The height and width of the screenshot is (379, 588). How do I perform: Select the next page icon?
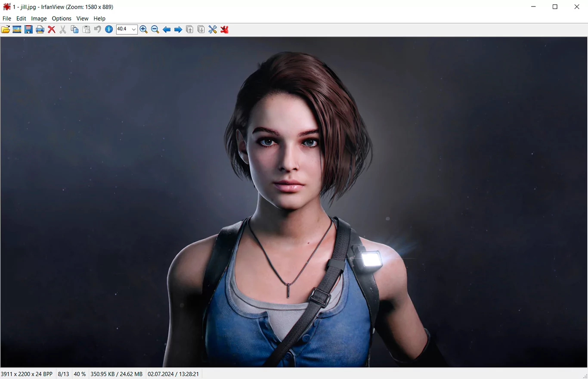[x=201, y=29]
